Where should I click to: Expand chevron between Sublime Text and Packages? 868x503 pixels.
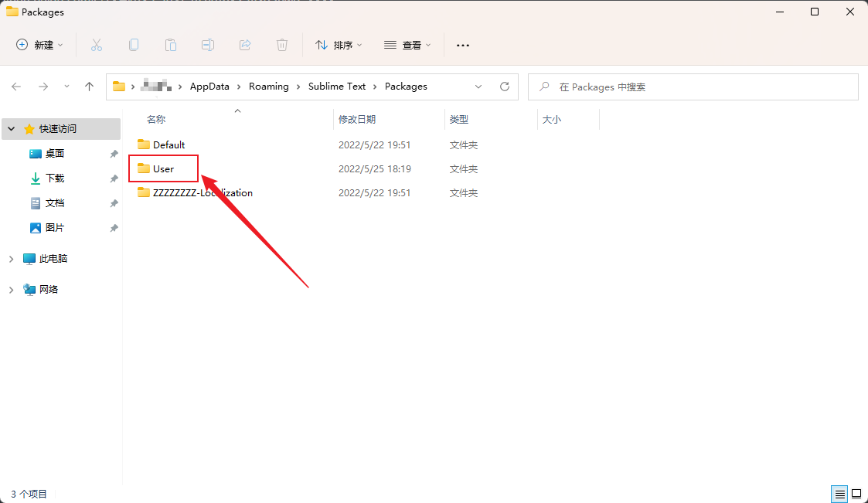point(376,87)
